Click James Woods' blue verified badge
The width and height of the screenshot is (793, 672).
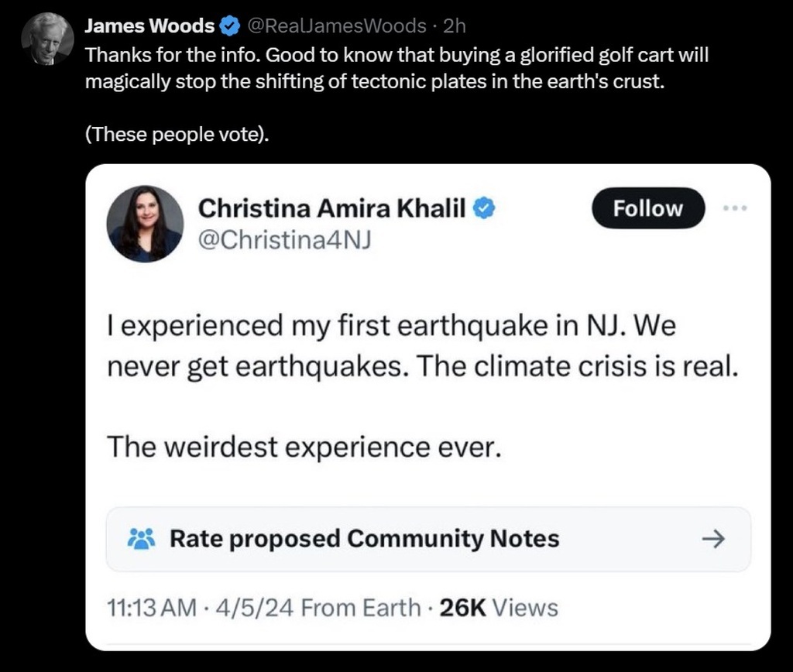[x=230, y=26]
